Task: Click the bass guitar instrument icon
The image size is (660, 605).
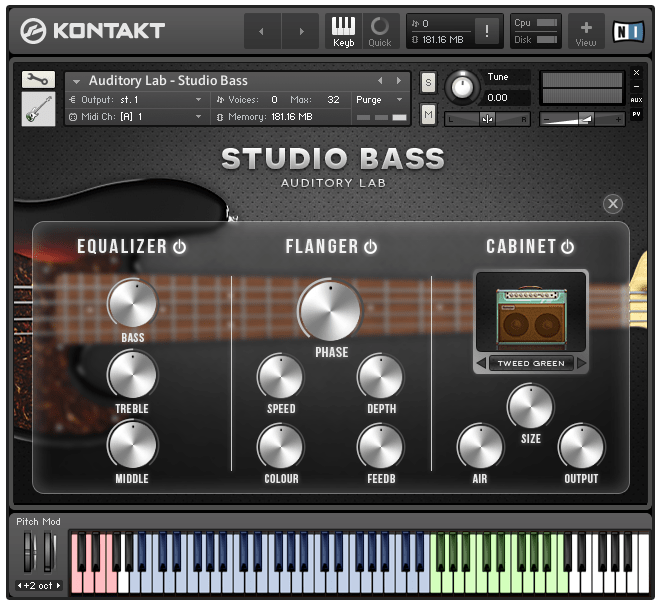Action: click(38, 109)
